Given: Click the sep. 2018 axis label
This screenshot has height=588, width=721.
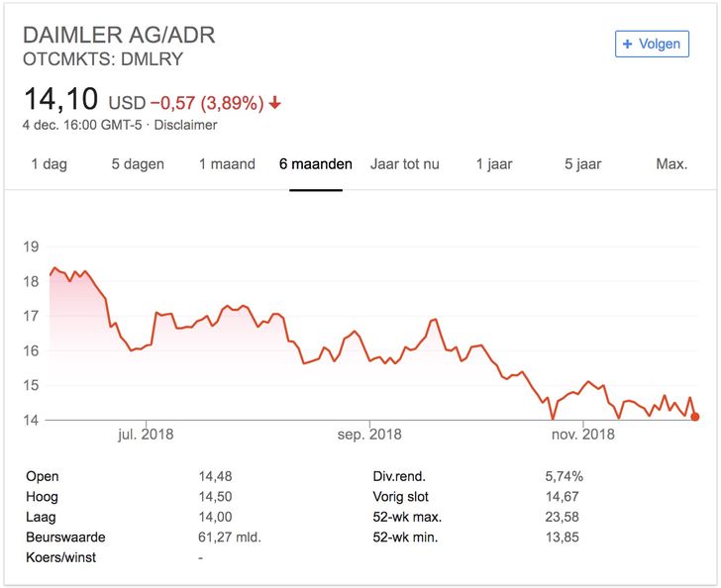Looking at the screenshot, I should [x=369, y=435].
